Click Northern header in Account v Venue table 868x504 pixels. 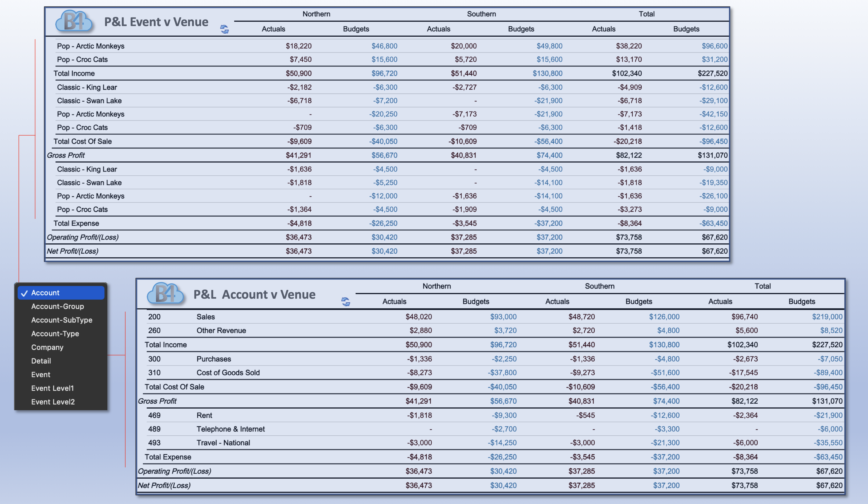point(436,286)
